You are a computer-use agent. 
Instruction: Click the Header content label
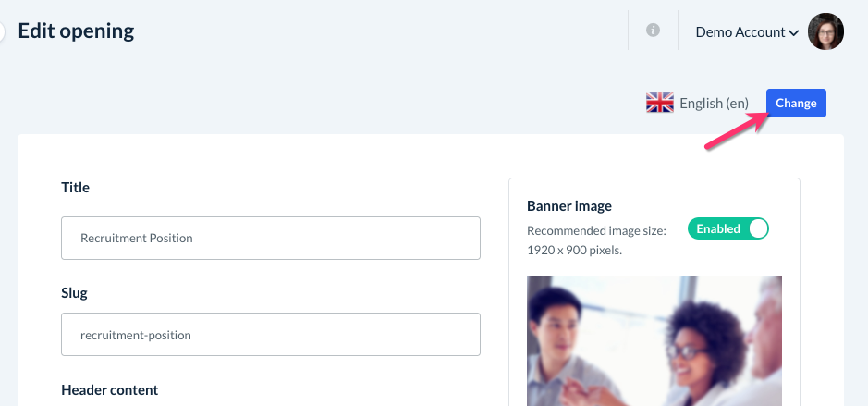[109, 390]
